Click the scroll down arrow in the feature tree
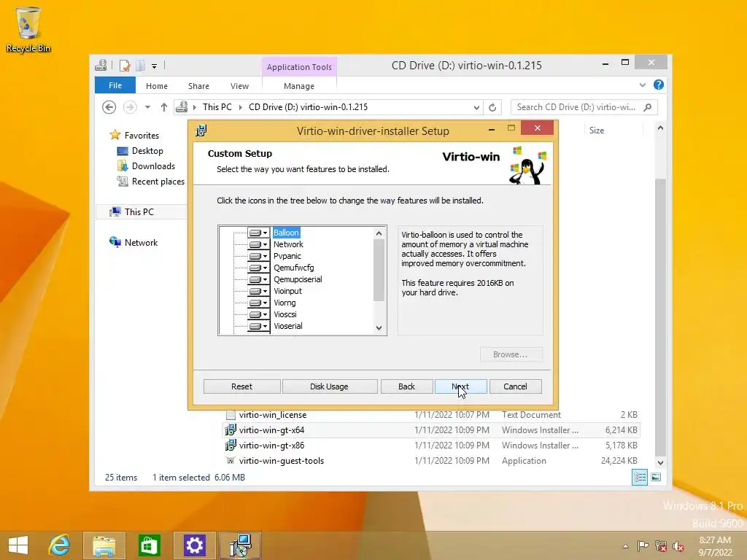The width and height of the screenshot is (747, 560). [x=379, y=327]
